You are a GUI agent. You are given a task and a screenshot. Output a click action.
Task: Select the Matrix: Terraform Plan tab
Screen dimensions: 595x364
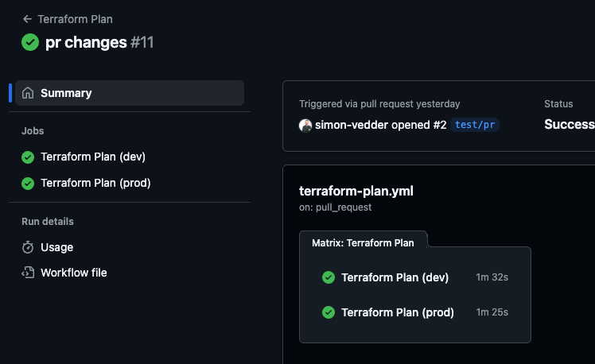click(x=364, y=242)
